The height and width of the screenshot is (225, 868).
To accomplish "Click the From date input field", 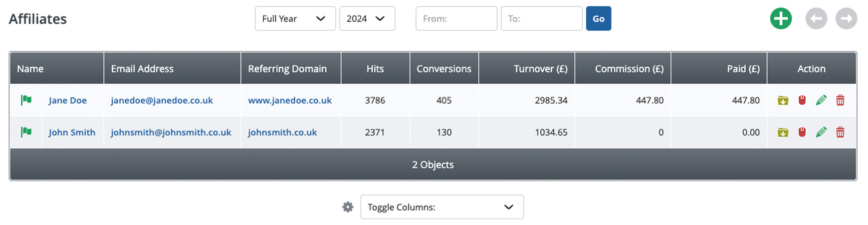I will click(x=456, y=19).
